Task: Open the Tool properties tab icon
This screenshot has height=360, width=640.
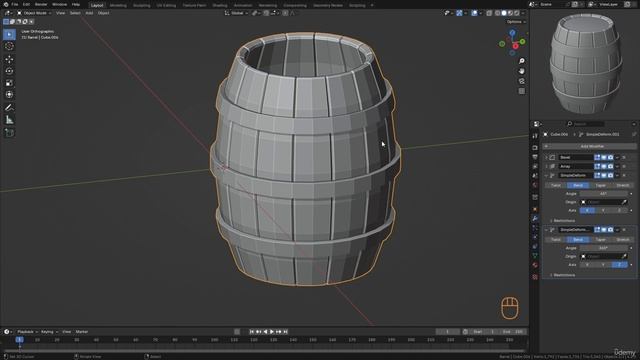Action: point(535,136)
